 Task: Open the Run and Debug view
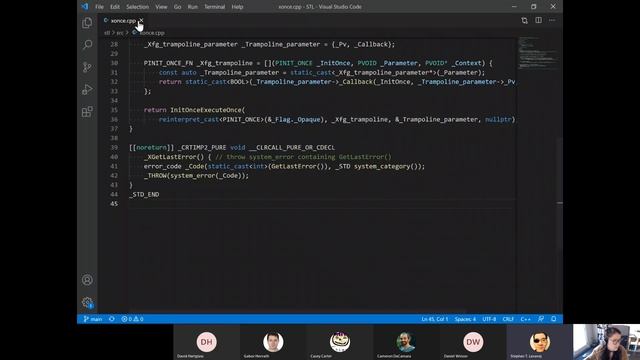(87, 89)
